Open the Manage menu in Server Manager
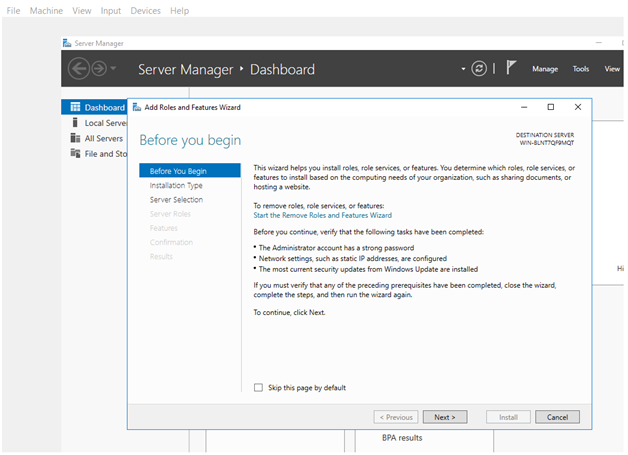Screen dimensions: 628x455 pos(545,69)
